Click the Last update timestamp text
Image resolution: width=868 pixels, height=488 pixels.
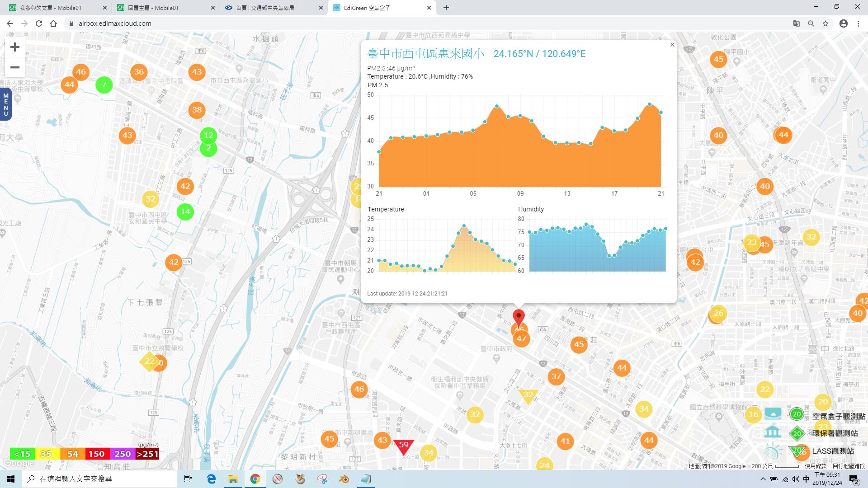tap(407, 294)
